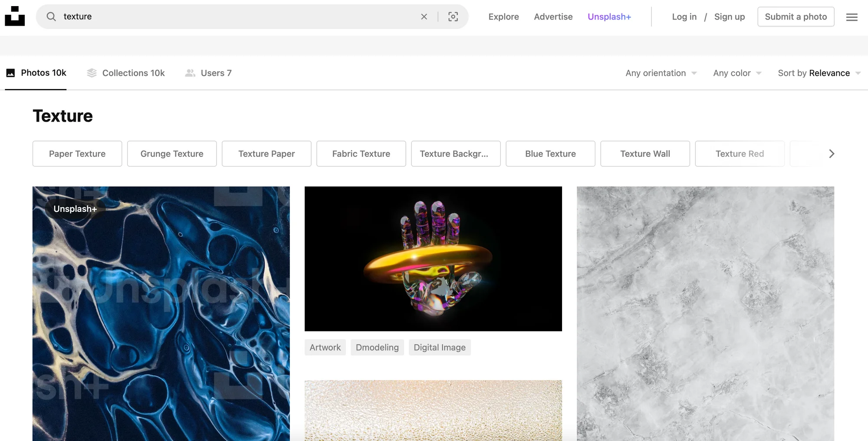The width and height of the screenshot is (868, 441).
Task: Open the Any color filter dropdown
Action: pos(737,73)
